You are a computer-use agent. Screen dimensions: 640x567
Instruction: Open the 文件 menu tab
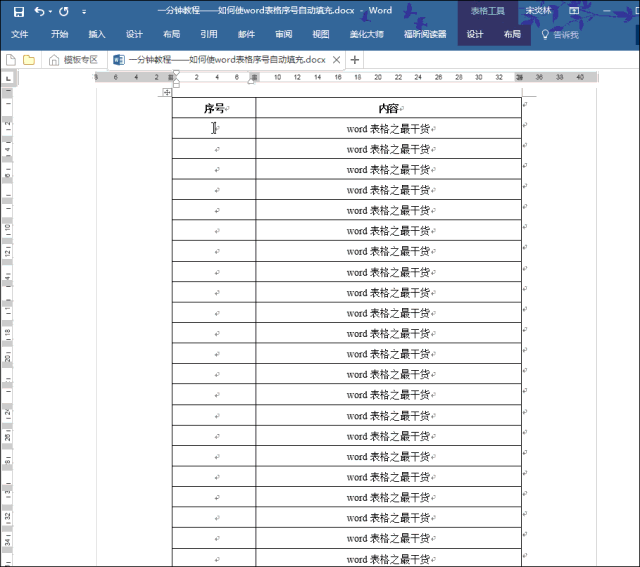20,34
